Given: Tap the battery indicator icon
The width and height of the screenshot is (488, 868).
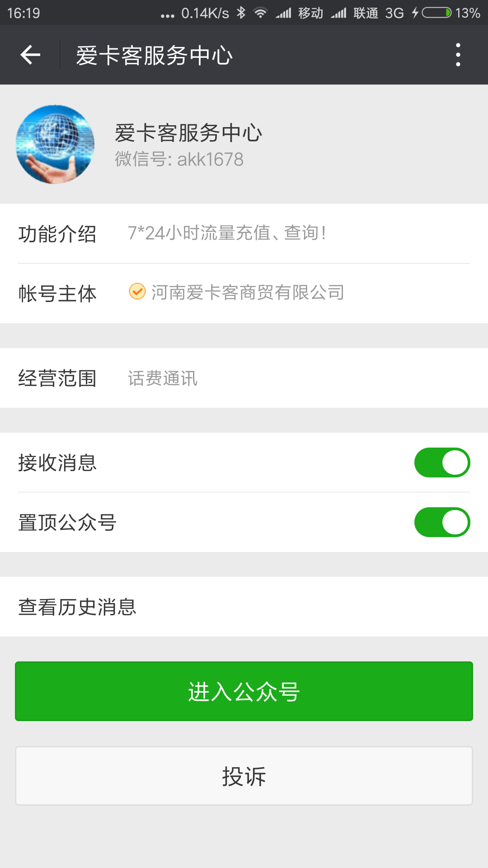Looking at the screenshot, I should [x=436, y=13].
